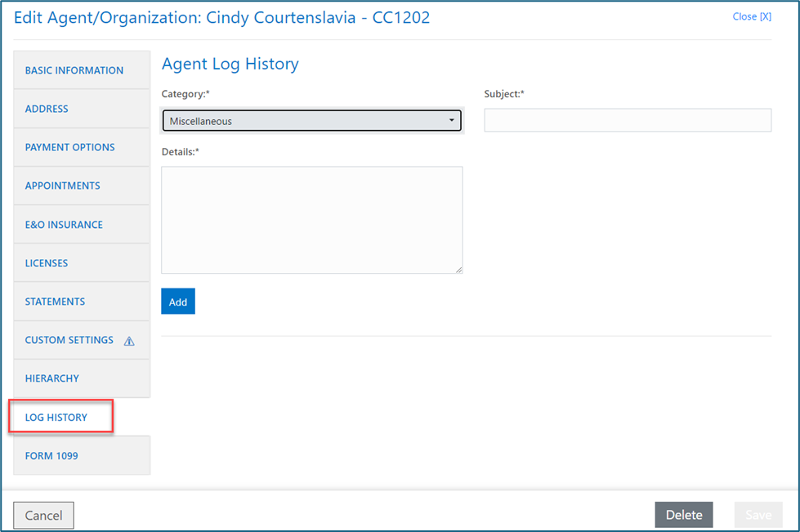Click the Category dropdown arrow

pyautogui.click(x=452, y=120)
